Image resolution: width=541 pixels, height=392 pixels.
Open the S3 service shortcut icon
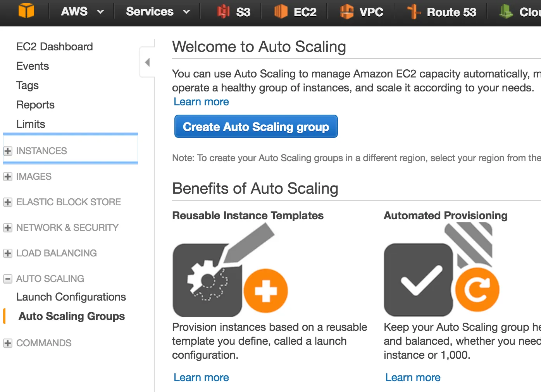(223, 12)
